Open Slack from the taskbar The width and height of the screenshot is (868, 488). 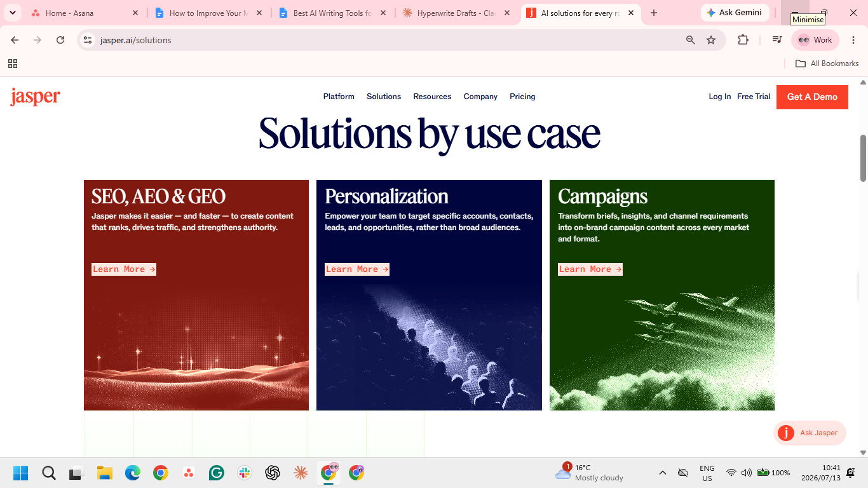point(245,473)
